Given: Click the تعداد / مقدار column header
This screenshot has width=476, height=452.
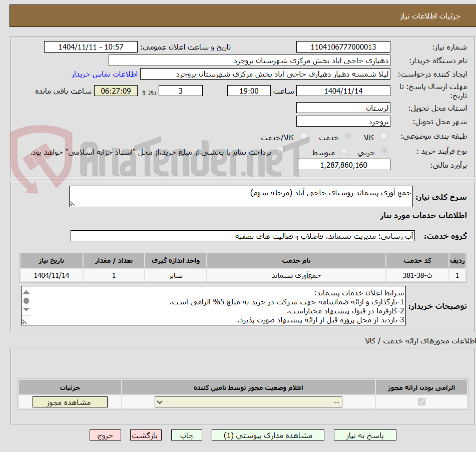Looking at the screenshot, I should click(x=114, y=261).
